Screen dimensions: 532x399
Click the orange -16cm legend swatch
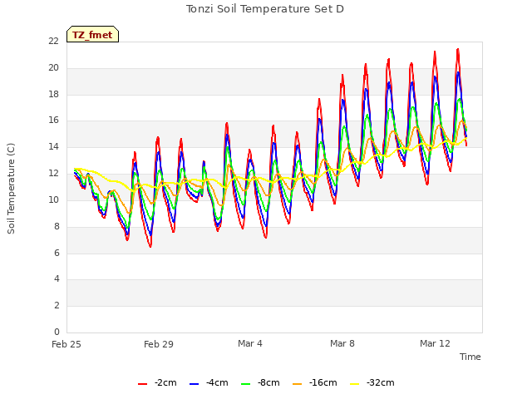[297, 384]
